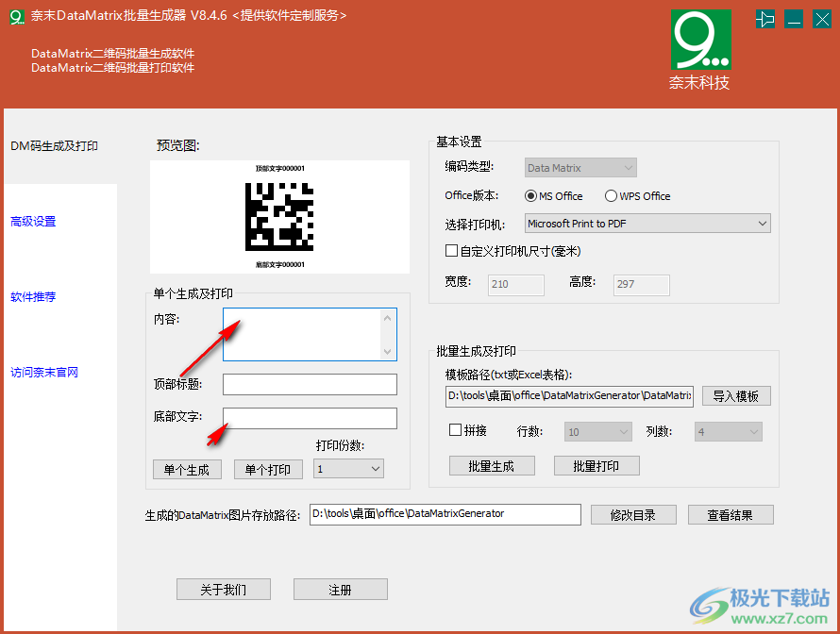The height and width of the screenshot is (634, 840).
Task: Open the 访问奈末官网 link
Action: pos(44,372)
